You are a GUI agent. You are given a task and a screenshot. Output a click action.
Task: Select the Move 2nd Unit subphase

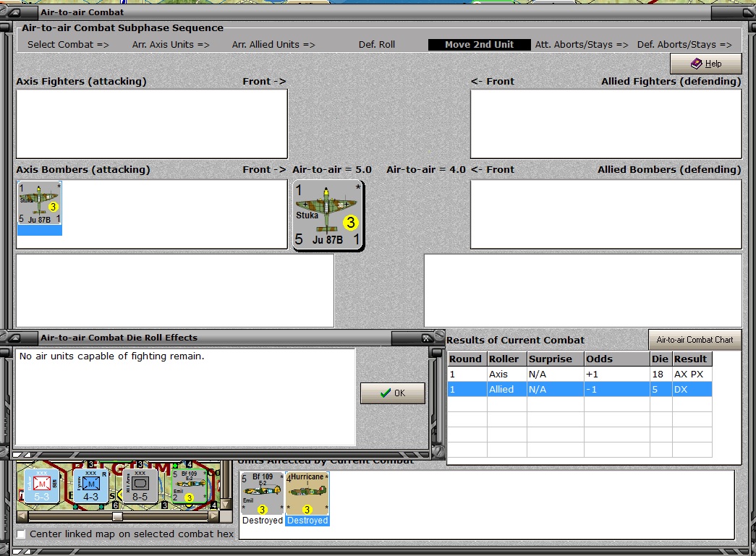[x=479, y=44]
